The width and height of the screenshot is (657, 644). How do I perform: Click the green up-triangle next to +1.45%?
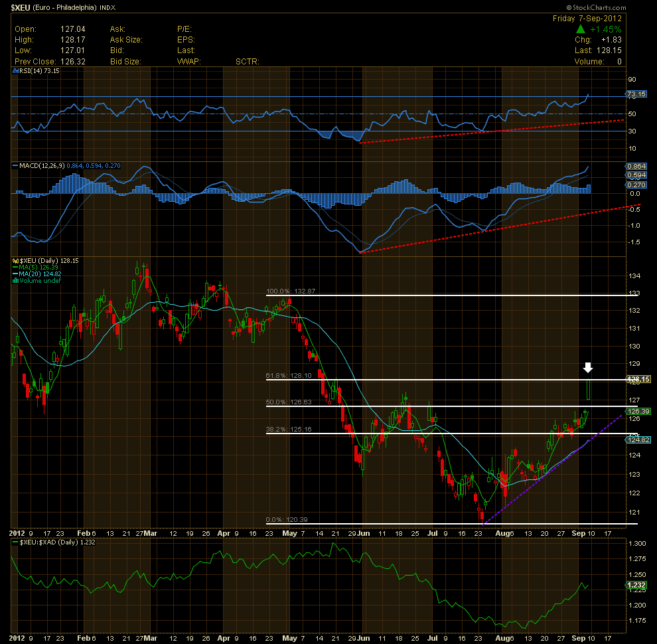point(580,29)
